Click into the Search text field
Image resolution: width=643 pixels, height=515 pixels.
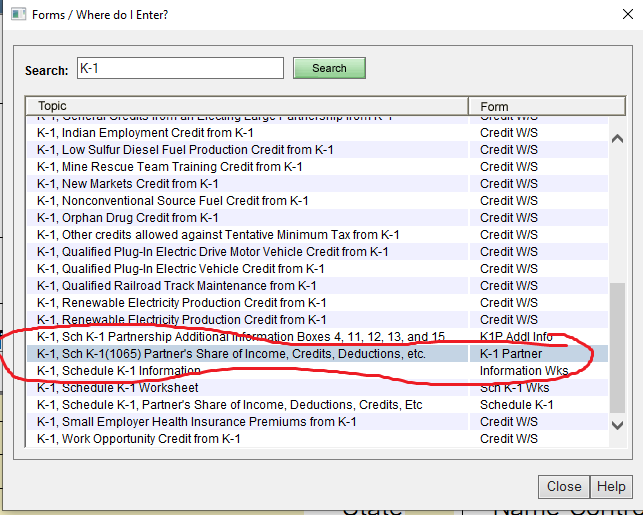pyautogui.click(x=180, y=68)
